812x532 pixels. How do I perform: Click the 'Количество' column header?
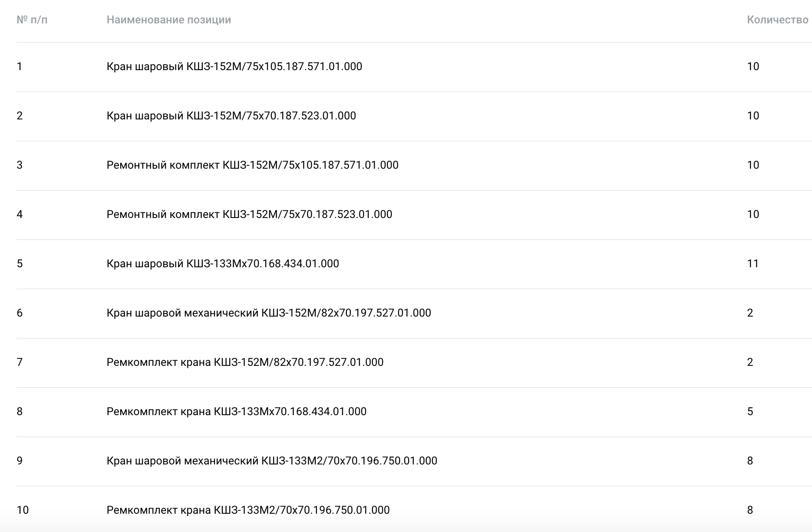point(778,20)
